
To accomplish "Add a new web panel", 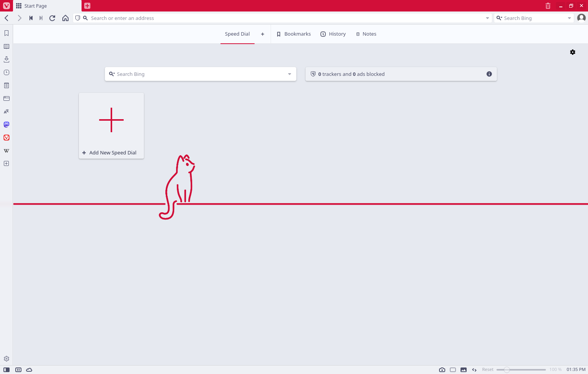I will pyautogui.click(x=7, y=164).
